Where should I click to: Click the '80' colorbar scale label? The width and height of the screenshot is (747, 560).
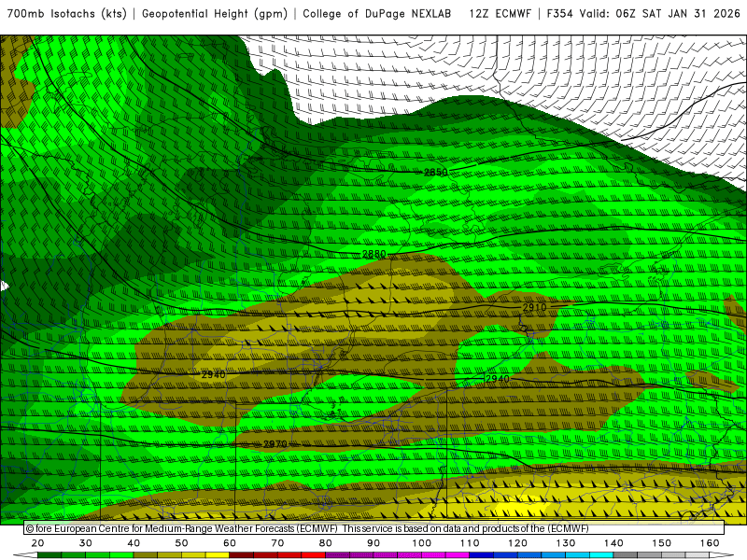pos(325,543)
